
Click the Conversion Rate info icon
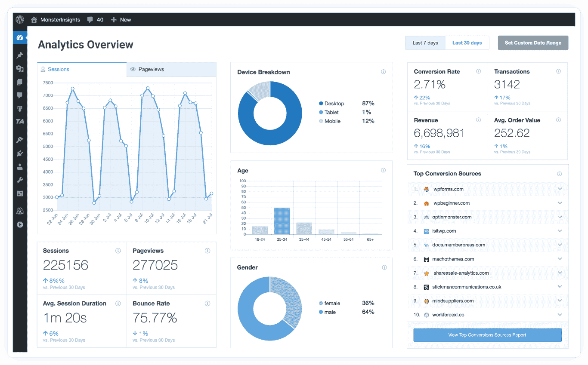coord(478,71)
